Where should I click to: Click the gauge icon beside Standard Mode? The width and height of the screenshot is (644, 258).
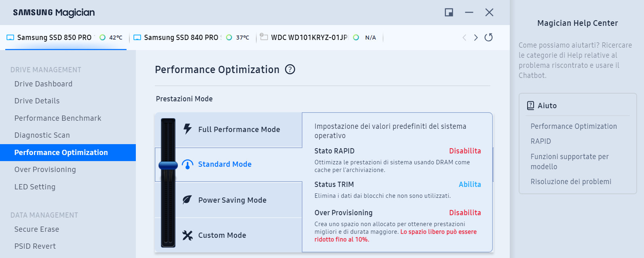point(187,164)
